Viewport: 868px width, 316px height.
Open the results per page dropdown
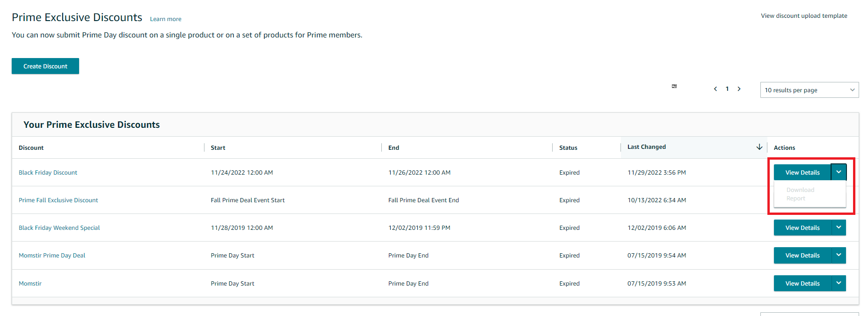tap(809, 90)
